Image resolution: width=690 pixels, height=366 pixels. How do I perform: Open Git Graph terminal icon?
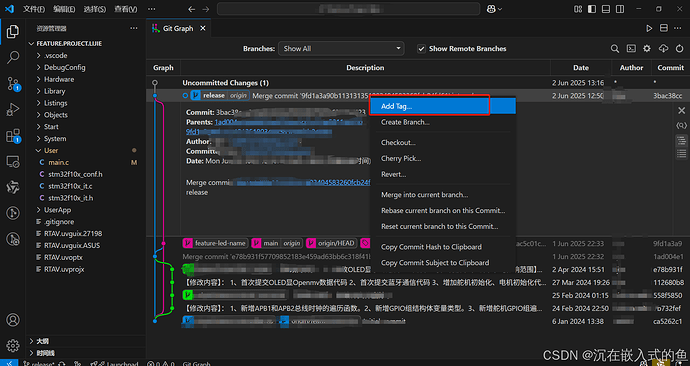pos(631,49)
